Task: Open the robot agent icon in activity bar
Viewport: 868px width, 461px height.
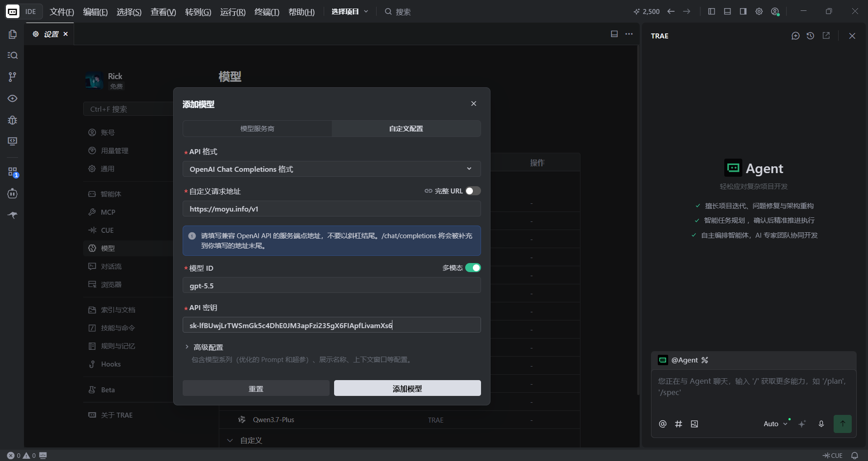Action: pos(13,193)
